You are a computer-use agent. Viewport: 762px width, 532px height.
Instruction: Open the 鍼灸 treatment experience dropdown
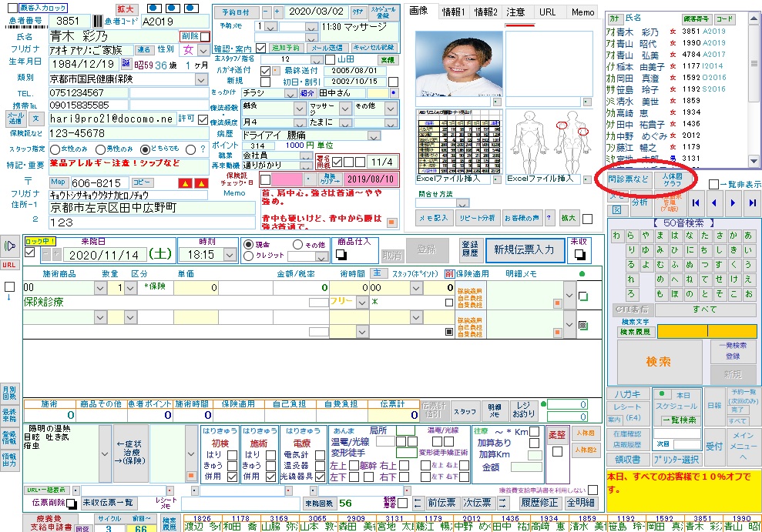click(x=300, y=109)
